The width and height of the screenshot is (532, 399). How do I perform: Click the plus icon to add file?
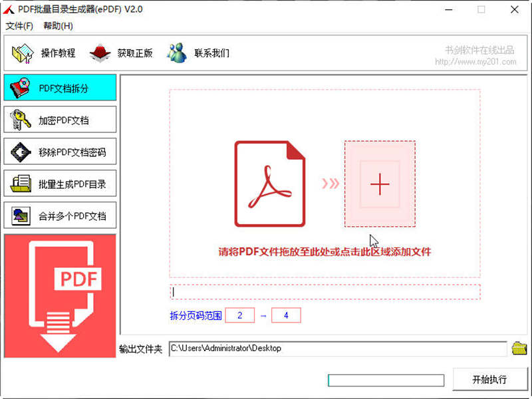click(x=380, y=184)
